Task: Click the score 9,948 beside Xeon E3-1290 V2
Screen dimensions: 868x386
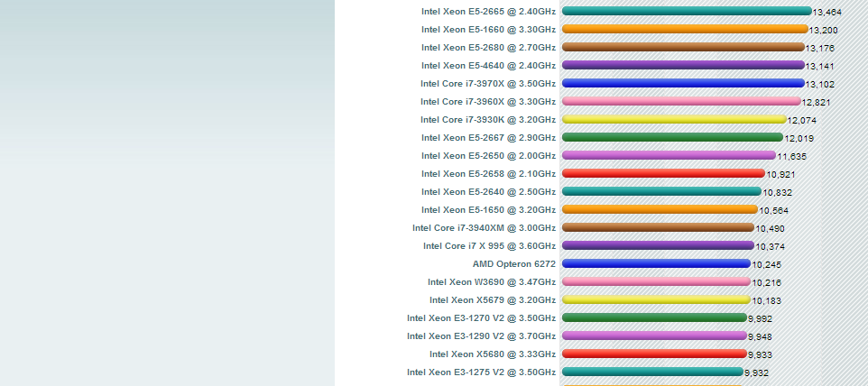Action: [760, 337]
